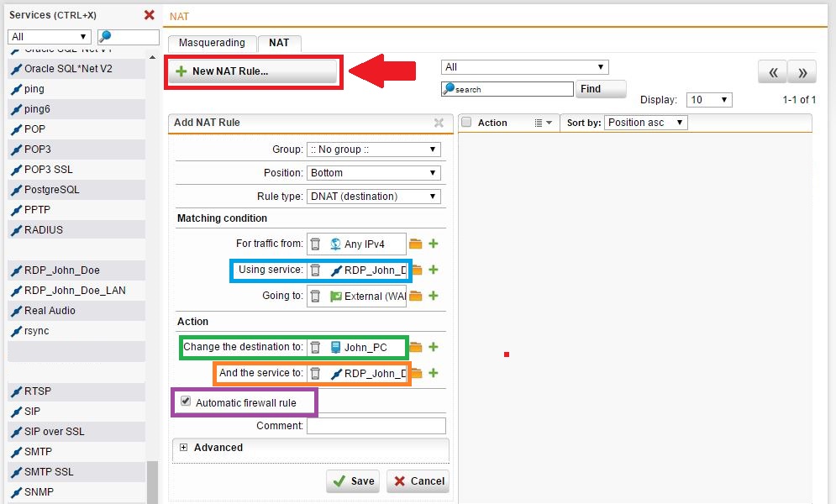836x504 pixels.
Task: Switch to the Masquerading tab
Action: click(x=212, y=43)
